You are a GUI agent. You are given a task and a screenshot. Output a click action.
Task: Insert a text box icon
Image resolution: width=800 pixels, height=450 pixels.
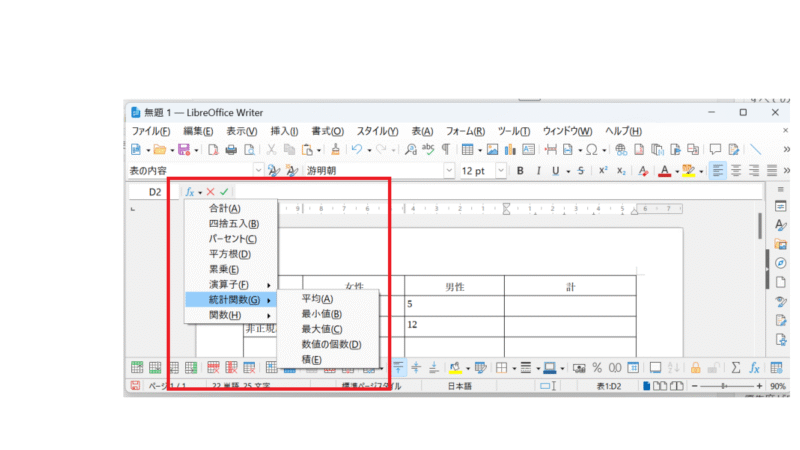(529, 149)
